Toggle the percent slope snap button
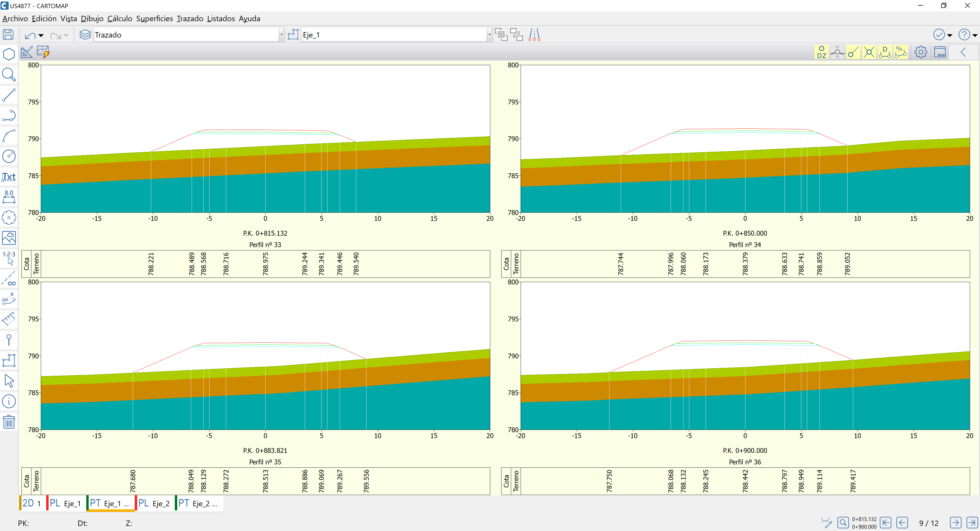Viewport: 980px width, 531px height. click(900, 52)
